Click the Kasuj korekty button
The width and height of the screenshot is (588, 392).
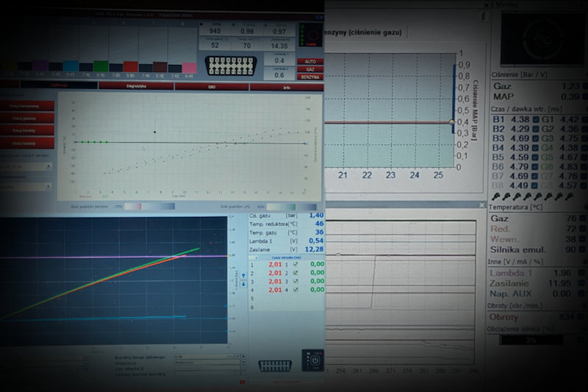[x=27, y=131]
